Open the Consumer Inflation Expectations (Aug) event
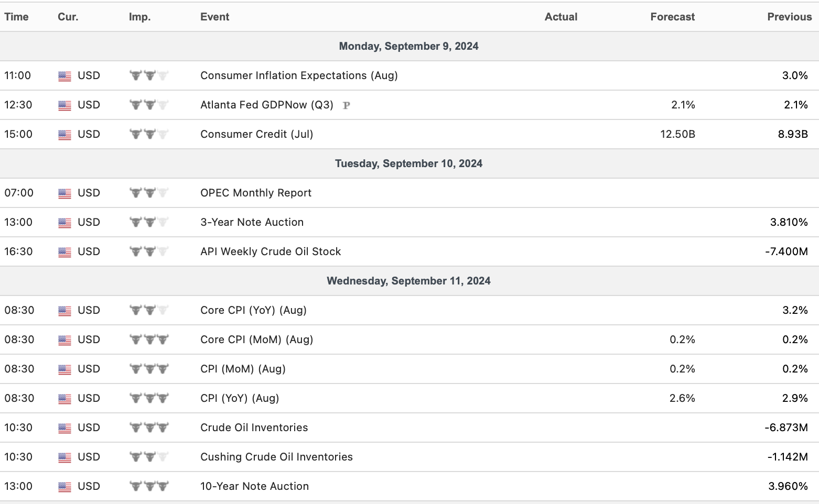This screenshot has height=504, width=819. click(x=299, y=75)
